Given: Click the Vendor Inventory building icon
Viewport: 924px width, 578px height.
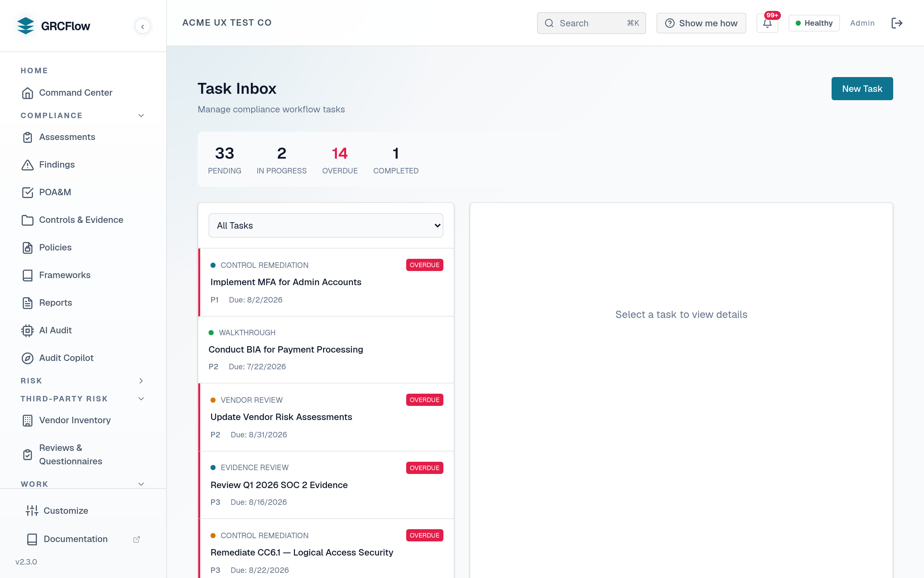Looking at the screenshot, I should pyautogui.click(x=28, y=421).
